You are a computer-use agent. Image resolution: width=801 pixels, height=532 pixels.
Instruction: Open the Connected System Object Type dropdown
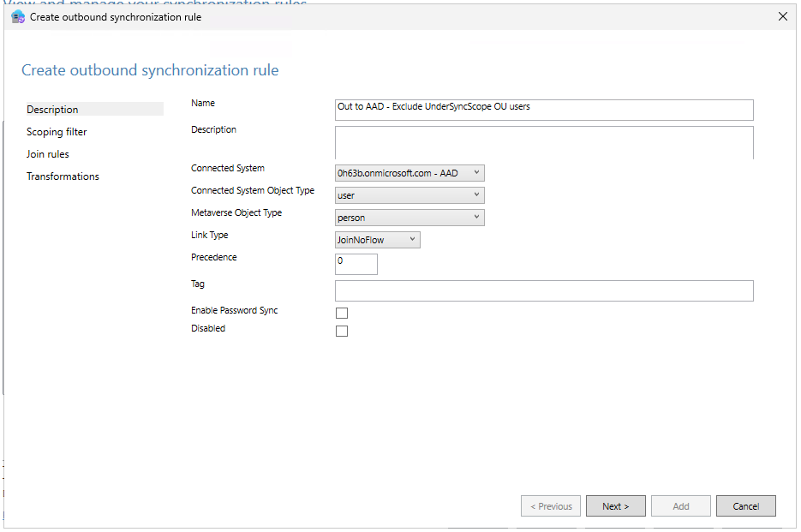point(409,194)
